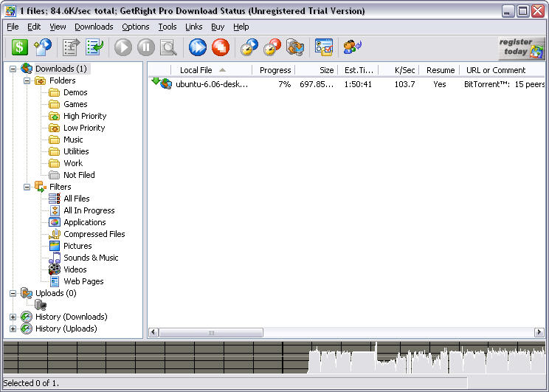The width and height of the screenshot is (549, 392).
Task: Click the horizontal scrollbar thumb
Action: (211, 332)
